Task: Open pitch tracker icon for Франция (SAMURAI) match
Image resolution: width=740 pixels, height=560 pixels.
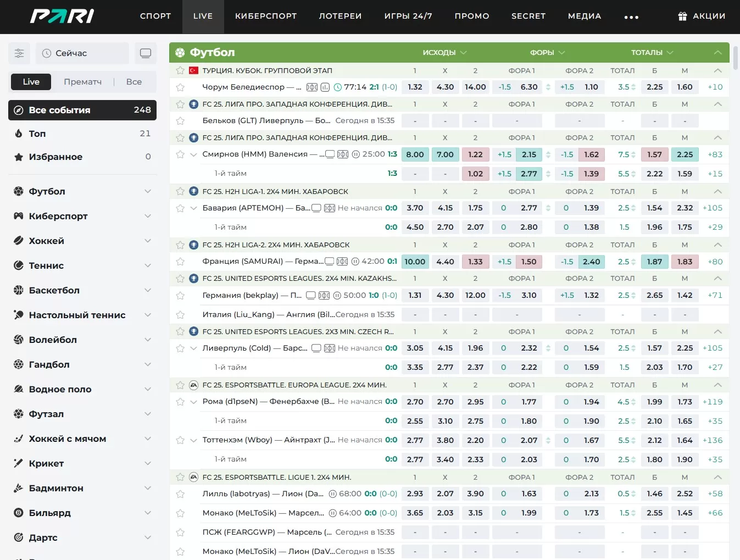Action: [342, 262]
